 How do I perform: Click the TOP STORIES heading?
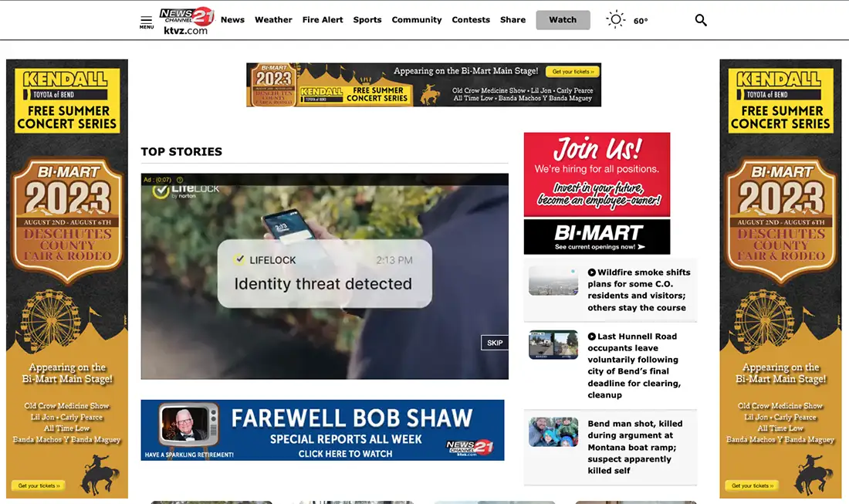pos(181,151)
